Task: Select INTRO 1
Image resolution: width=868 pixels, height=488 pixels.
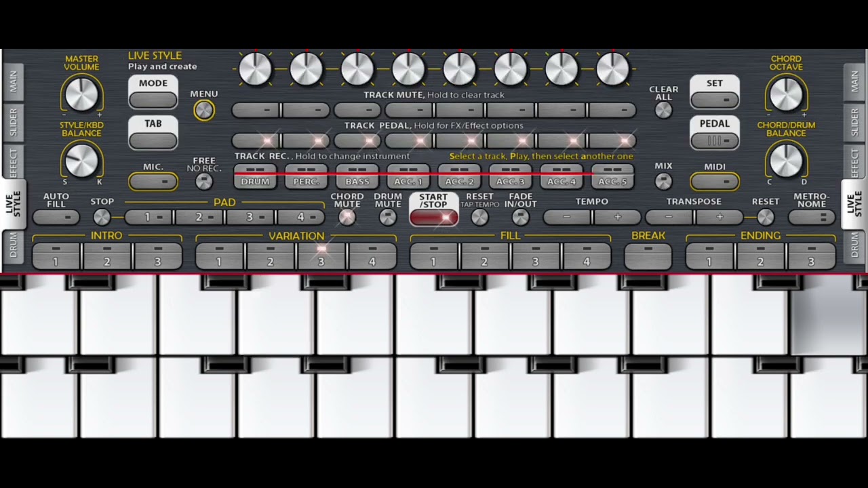Action: click(x=56, y=256)
